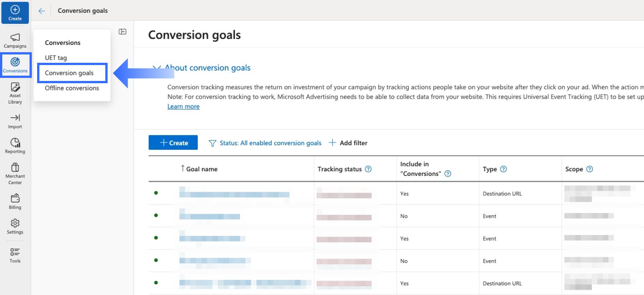
Task: Follow the Learn more link
Action: (183, 107)
